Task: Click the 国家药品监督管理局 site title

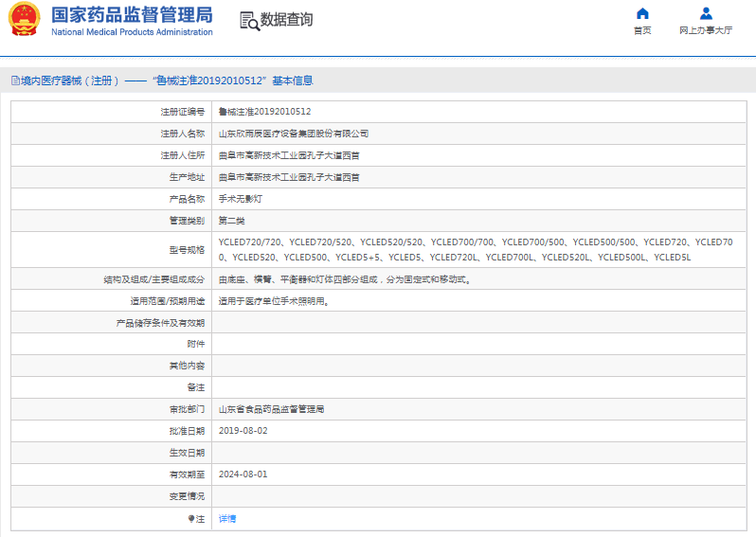Action: point(132,15)
